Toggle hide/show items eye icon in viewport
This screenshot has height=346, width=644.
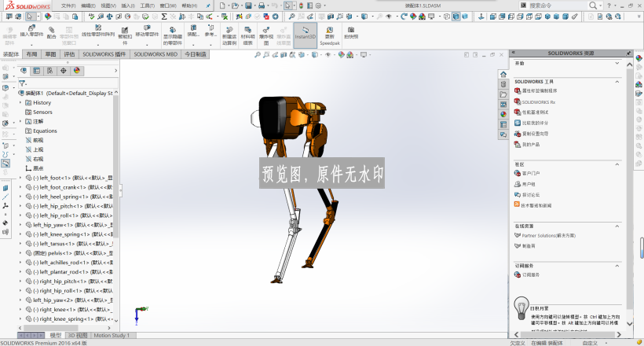(327, 55)
